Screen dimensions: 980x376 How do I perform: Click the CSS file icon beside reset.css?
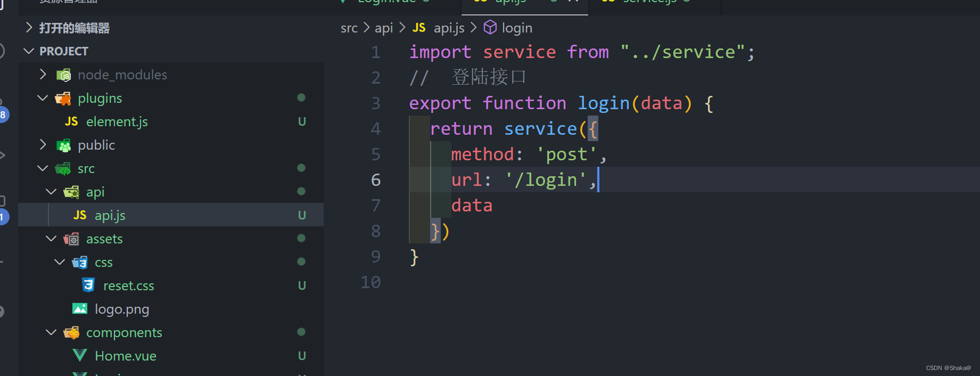[88, 285]
